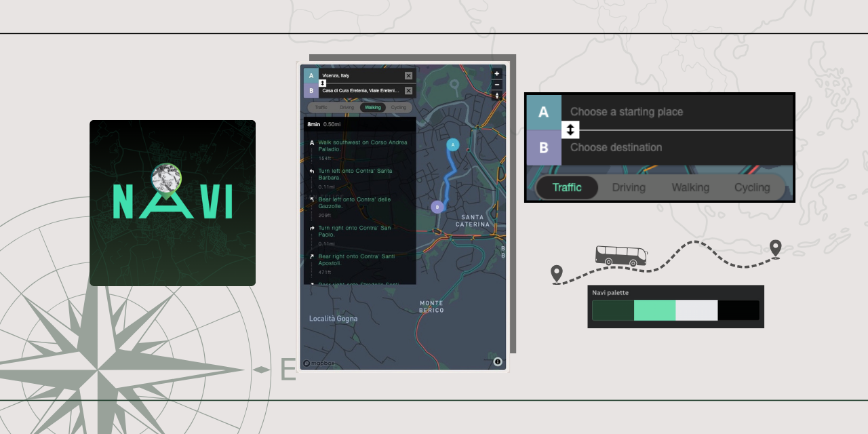Select the large B destination label block
868x434 pixels.
543,147
